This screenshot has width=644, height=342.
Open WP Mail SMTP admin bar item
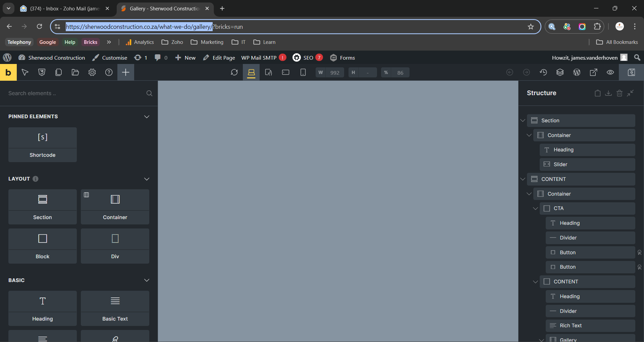tap(264, 58)
